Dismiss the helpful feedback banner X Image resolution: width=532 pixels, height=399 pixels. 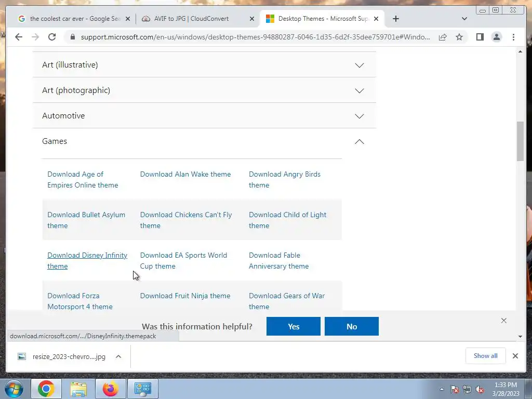pyautogui.click(x=504, y=321)
